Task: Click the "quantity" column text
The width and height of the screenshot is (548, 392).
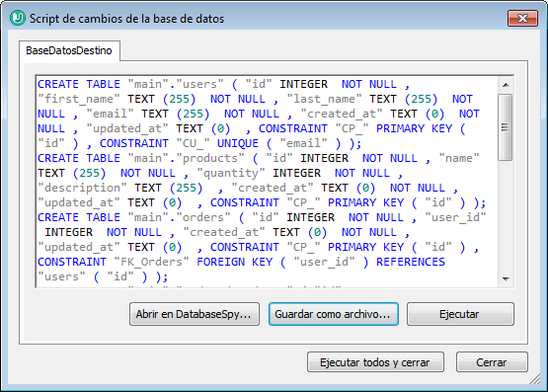Action: [x=231, y=173]
